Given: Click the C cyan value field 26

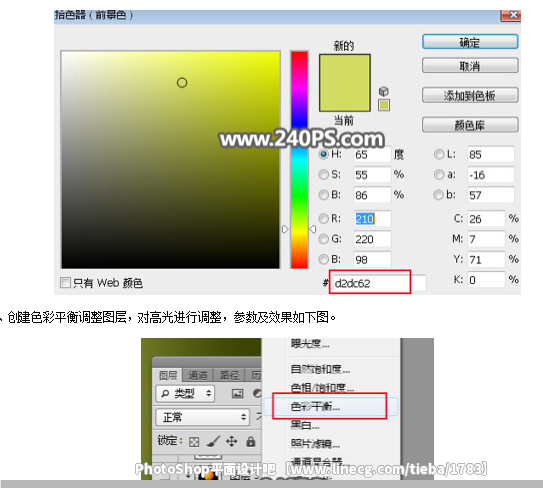Looking at the screenshot, I should tap(486, 219).
